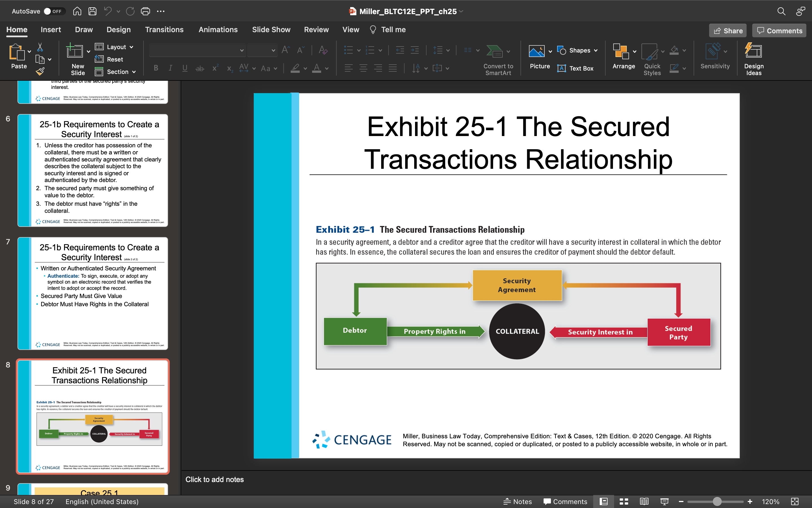
Task: Decrease the list indent level
Action: click(x=400, y=50)
